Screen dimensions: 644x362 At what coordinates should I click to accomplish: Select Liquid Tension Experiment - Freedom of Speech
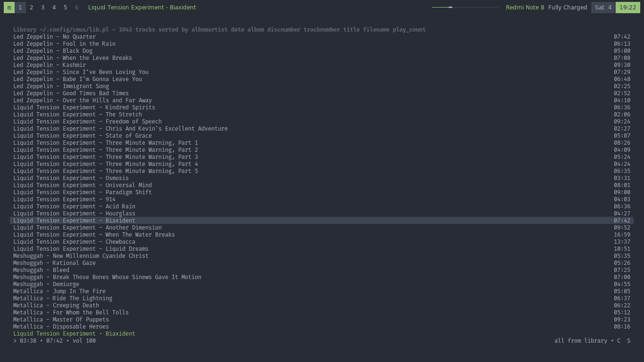[322, 122]
